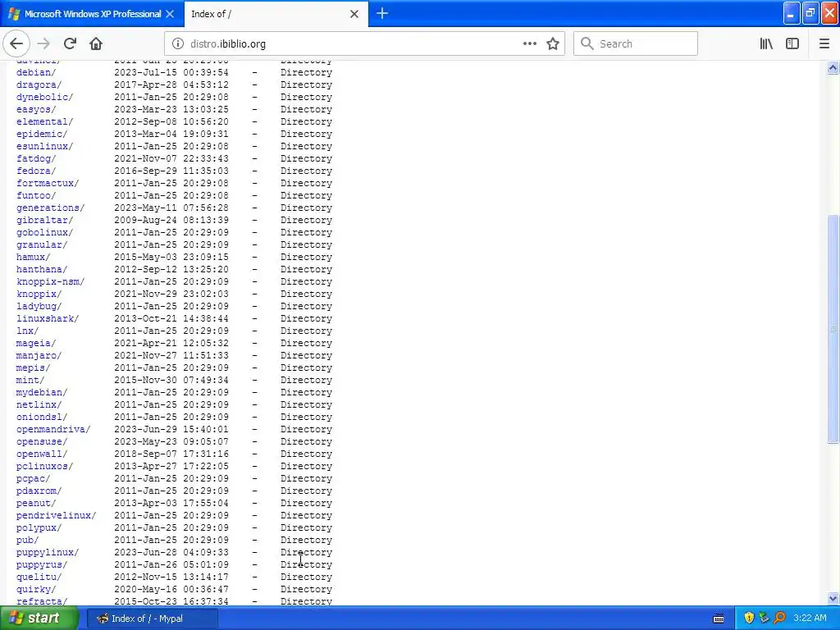
Task: Focus the Search box in toolbar
Action: pos(636,44)
